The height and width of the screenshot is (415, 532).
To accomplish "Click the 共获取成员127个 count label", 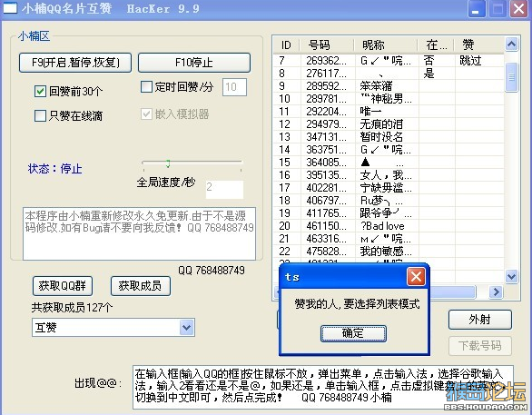I will tap(73, 308).
